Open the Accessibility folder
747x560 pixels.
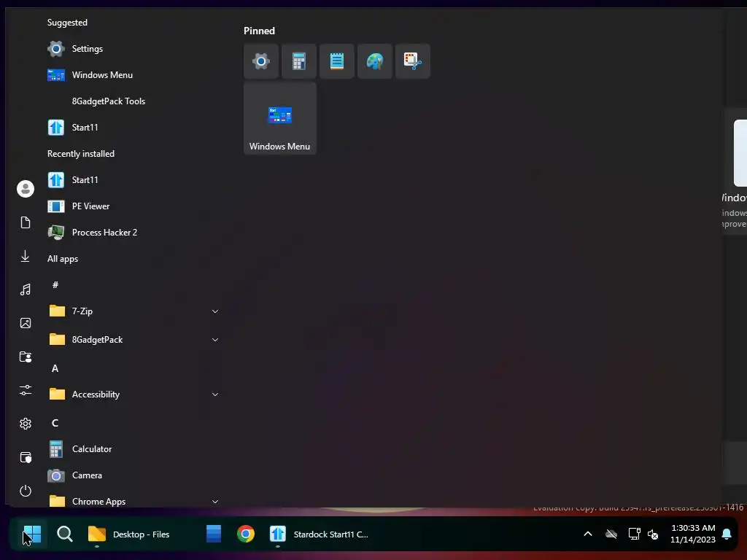click(133, 394)
